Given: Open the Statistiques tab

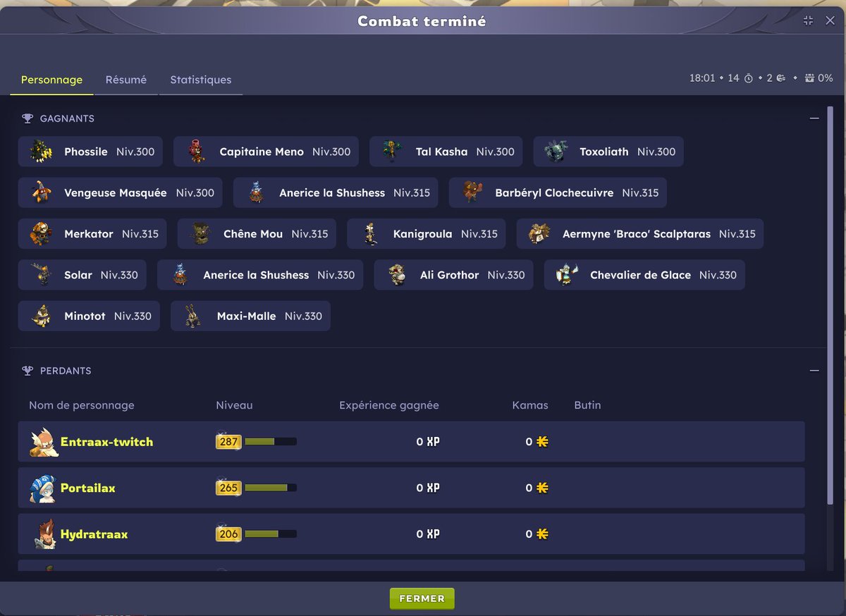Looking at the screenshot, I should point(201,80).
